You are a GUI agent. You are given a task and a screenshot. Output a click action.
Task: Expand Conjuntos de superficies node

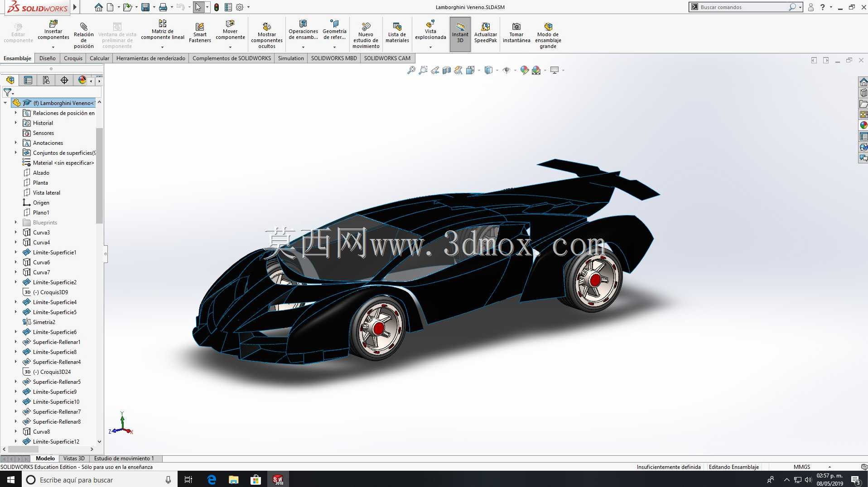(16, 153)
